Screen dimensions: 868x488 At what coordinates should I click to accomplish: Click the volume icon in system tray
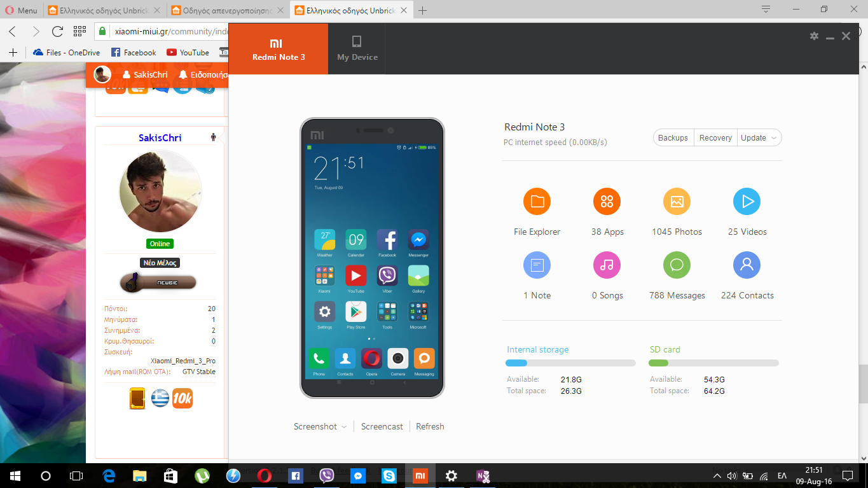731,475
